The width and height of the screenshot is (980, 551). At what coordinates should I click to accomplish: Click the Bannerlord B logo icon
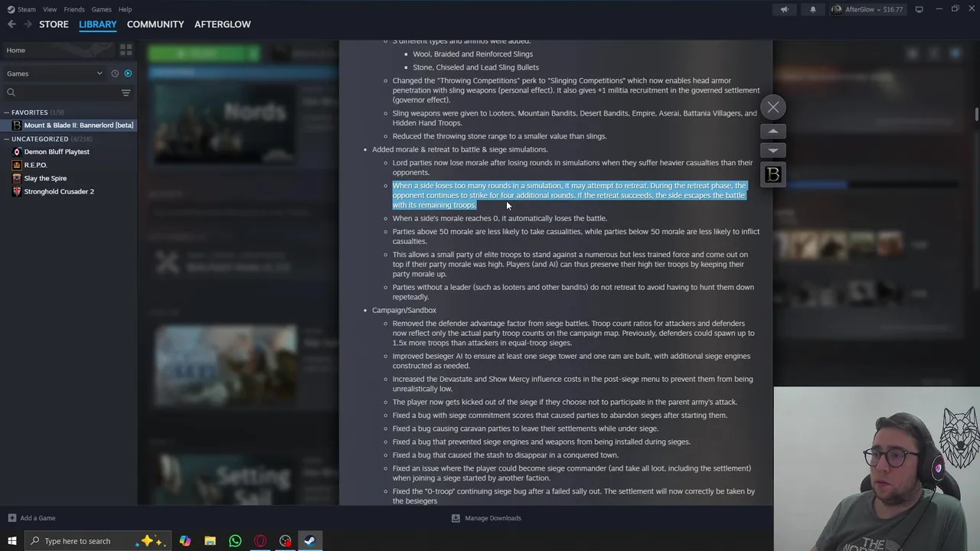click(x=773, y=174)
